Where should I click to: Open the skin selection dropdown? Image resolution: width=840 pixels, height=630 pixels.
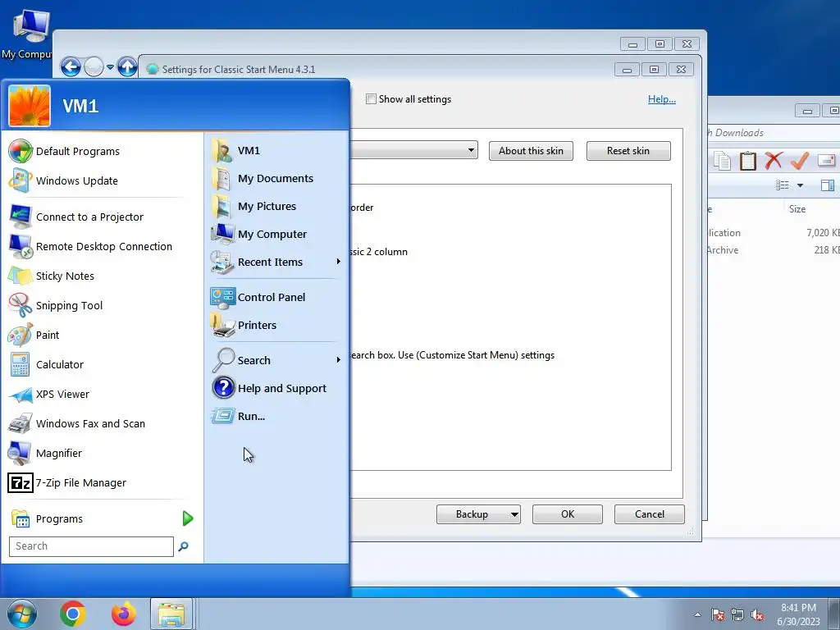[472, 150]
